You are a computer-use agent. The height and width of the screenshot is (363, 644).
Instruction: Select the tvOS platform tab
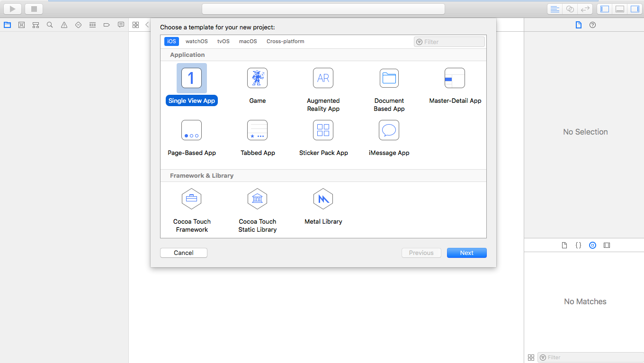(x=224, y=41)
